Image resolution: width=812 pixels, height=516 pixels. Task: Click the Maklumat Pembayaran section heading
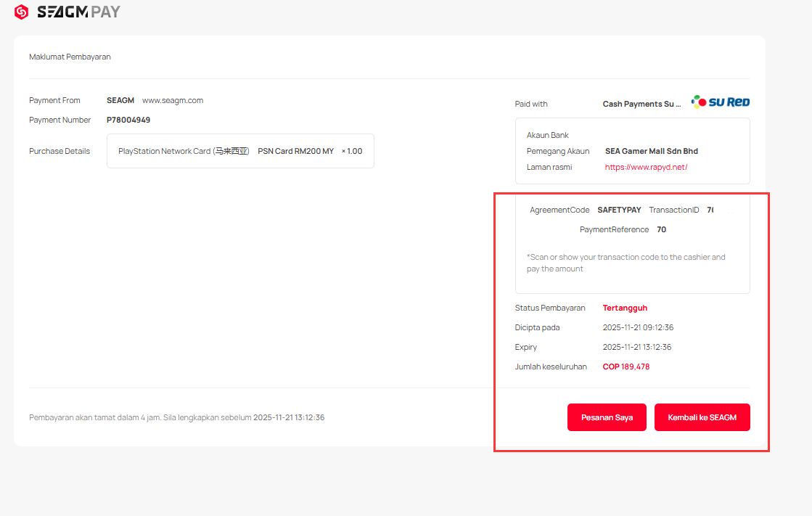coord(70,57)
